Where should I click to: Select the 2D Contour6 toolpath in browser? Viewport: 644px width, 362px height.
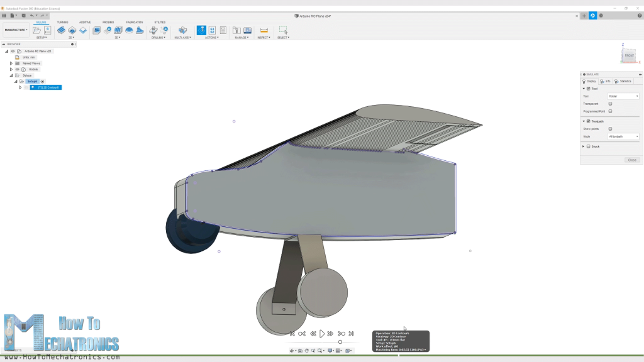pyautogui.click(x=47, y=87)
